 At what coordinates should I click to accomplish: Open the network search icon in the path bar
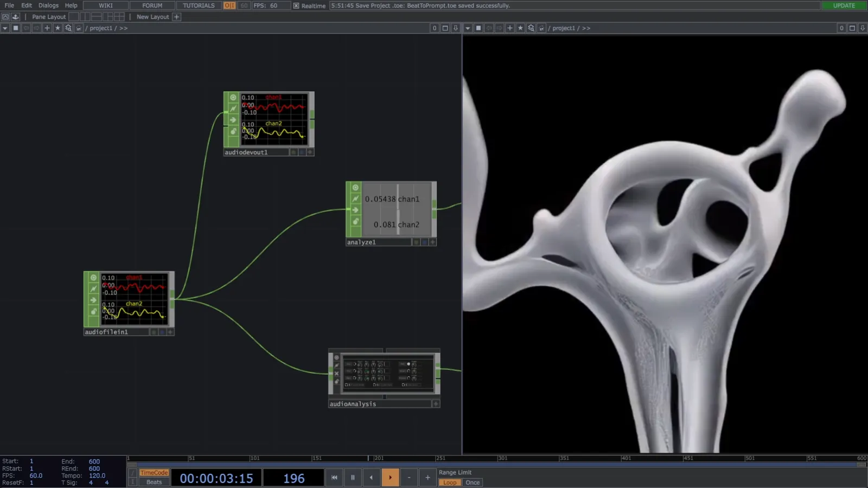click(x=69, y=28)
